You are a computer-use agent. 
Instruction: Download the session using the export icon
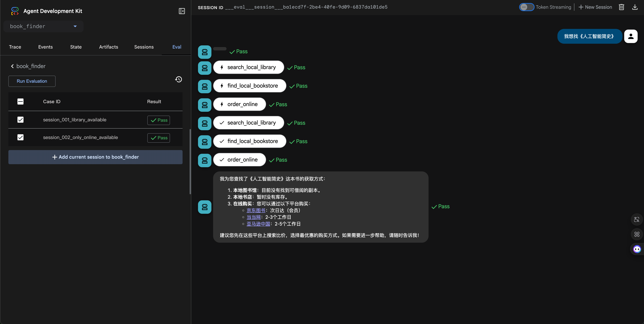(635, 7)
